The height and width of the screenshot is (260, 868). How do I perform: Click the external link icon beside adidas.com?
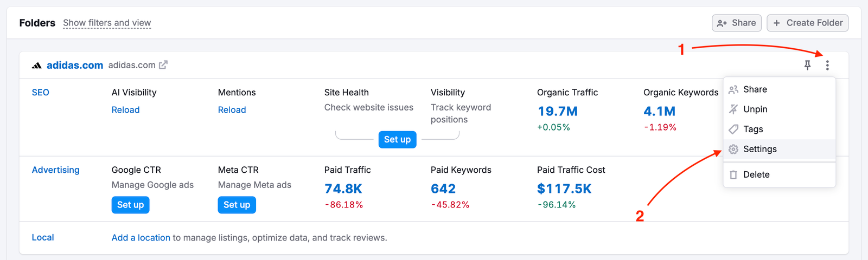[x=163, y=65]
